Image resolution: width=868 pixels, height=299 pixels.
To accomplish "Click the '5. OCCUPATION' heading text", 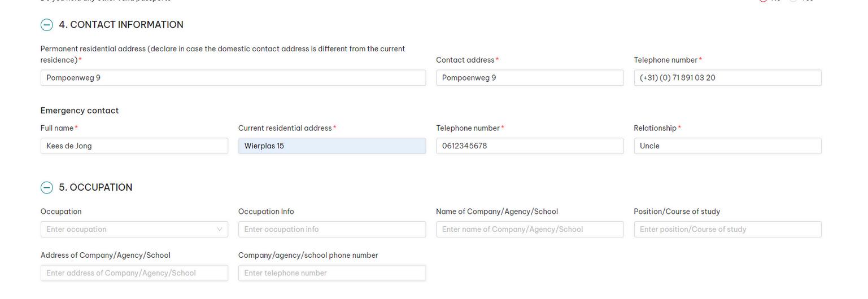I will coord(95,187).
